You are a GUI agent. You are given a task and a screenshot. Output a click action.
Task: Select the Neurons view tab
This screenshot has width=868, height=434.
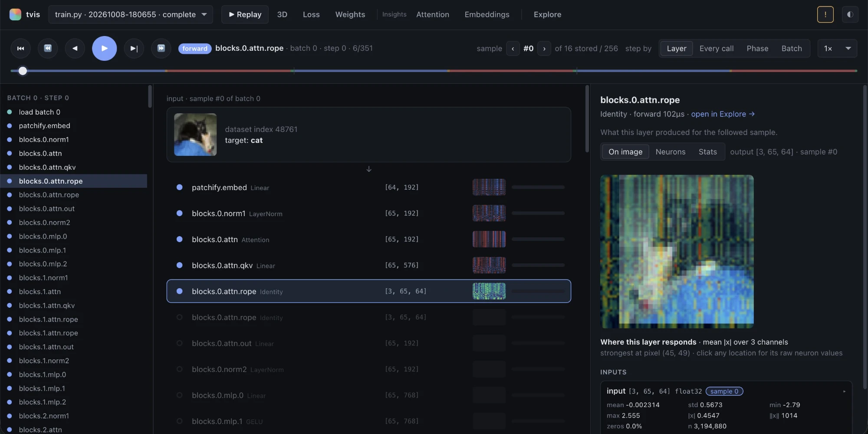tap(671, 152)
